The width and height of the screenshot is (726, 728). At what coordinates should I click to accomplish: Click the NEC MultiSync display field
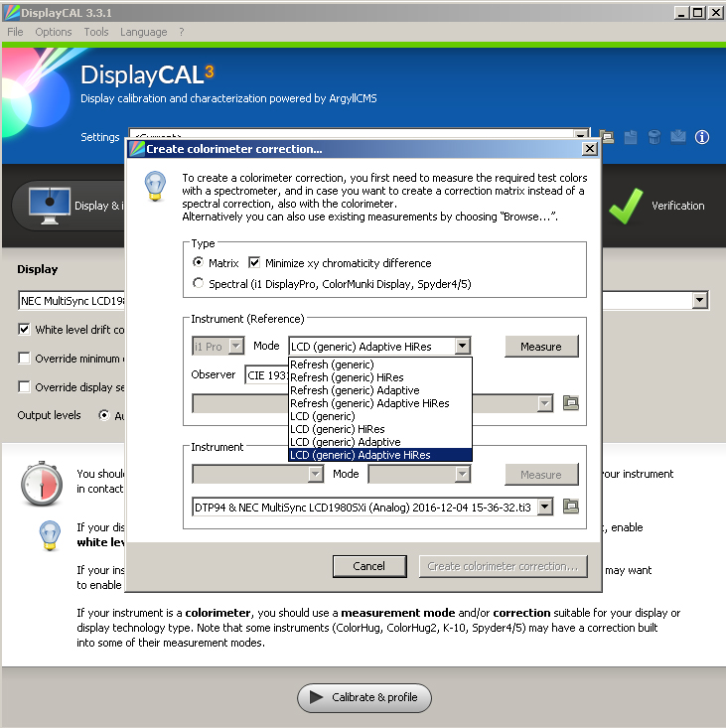[x=72, y=300]
